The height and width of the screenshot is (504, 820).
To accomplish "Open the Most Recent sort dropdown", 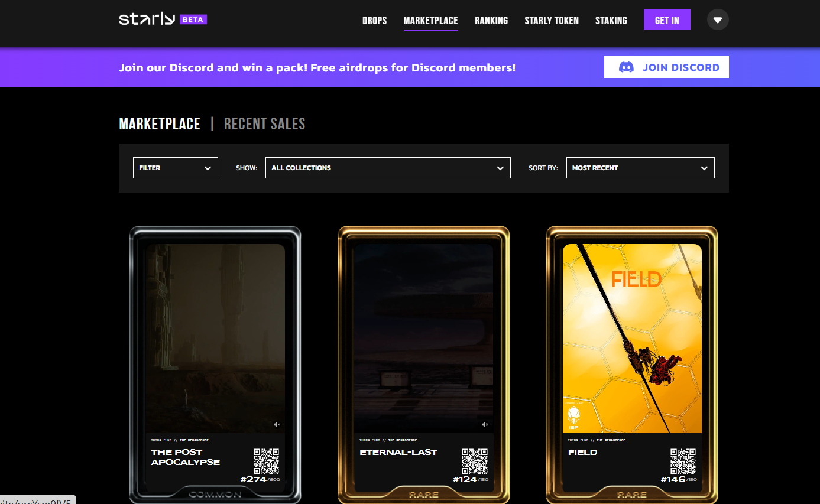I will pos(640,168).
